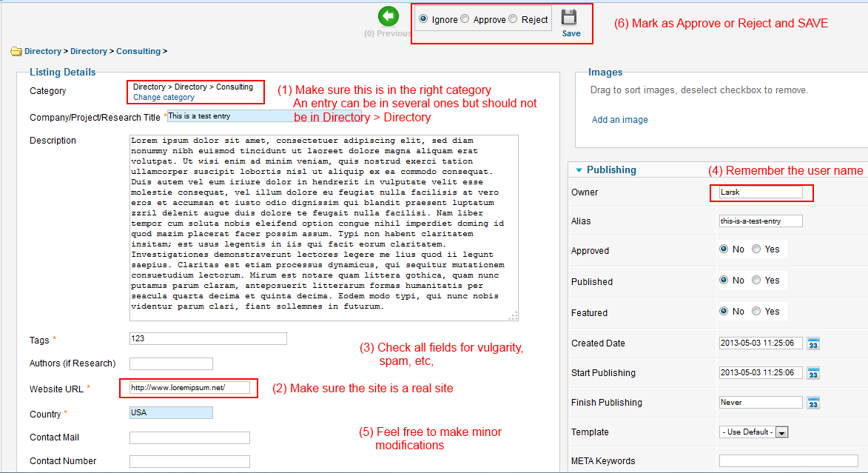Click the folder icon in the breadcrumb
This screenshot has height=473, width=868.
[x=16, y=52]
